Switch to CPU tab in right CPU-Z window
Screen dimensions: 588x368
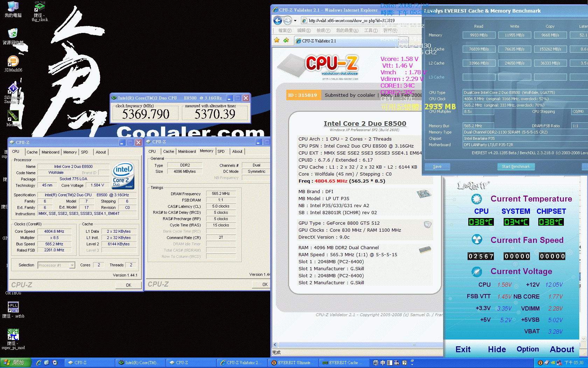[152, 151]
